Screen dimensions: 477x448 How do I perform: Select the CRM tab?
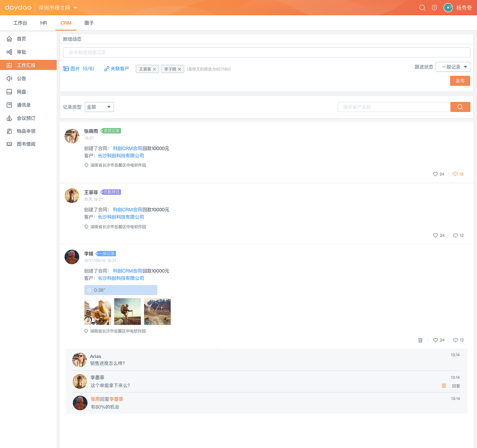click(66, 23)
